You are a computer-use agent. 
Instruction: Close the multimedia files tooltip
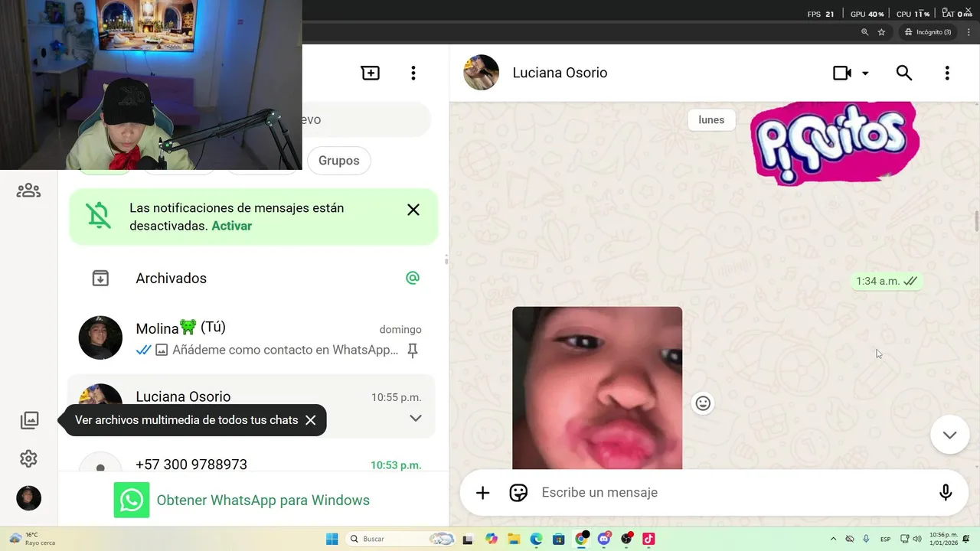(x=310, y=420)
